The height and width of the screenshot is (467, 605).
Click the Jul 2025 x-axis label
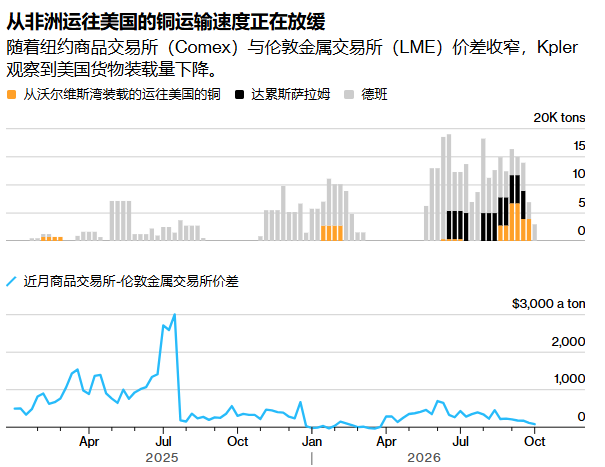click(x=164, y=441)
